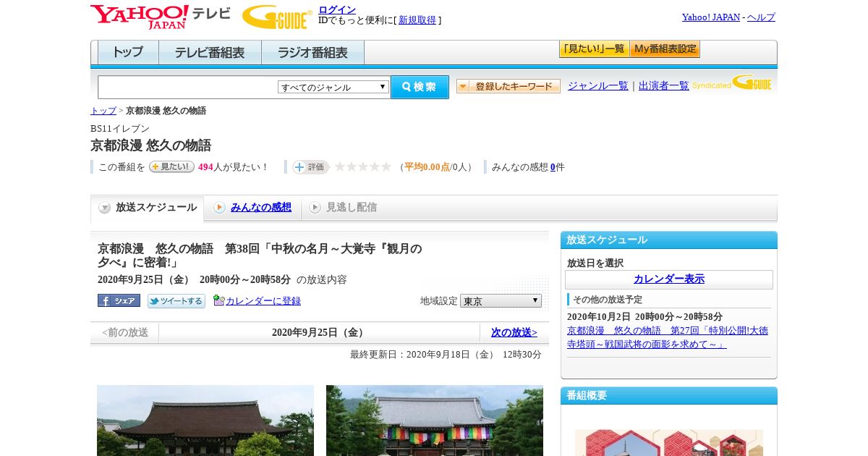Click the BS11イレブン channel name

coord(120,129)
